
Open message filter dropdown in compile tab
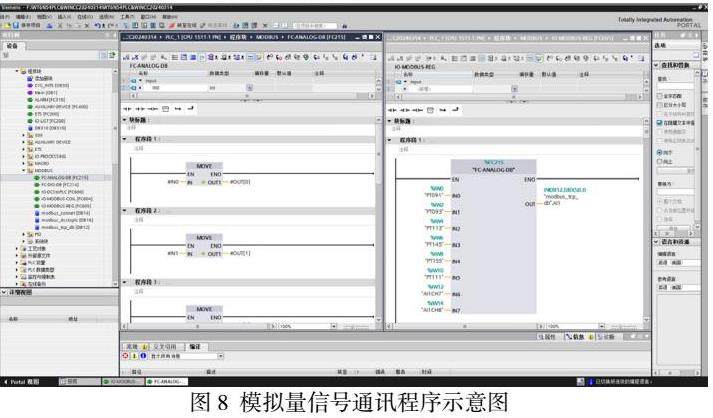(221, 356)
